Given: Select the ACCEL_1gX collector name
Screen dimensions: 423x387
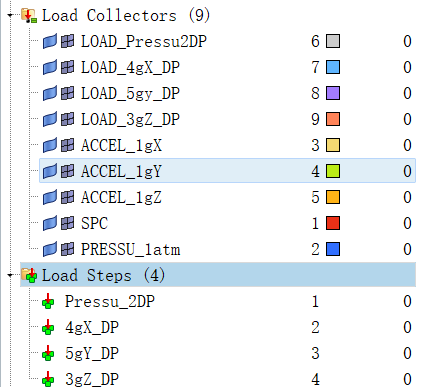Looking at the screenshot, I should (x=121, y=146).
